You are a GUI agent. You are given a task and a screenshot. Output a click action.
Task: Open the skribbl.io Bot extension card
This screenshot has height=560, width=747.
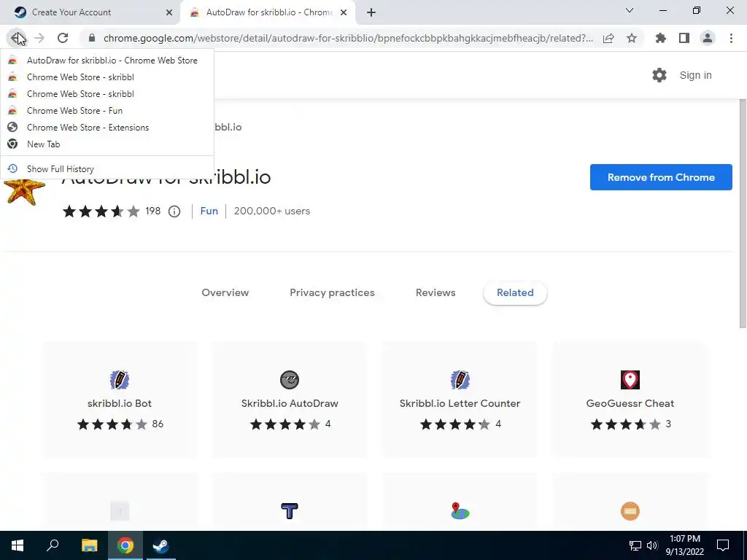[x=120, y=399]
